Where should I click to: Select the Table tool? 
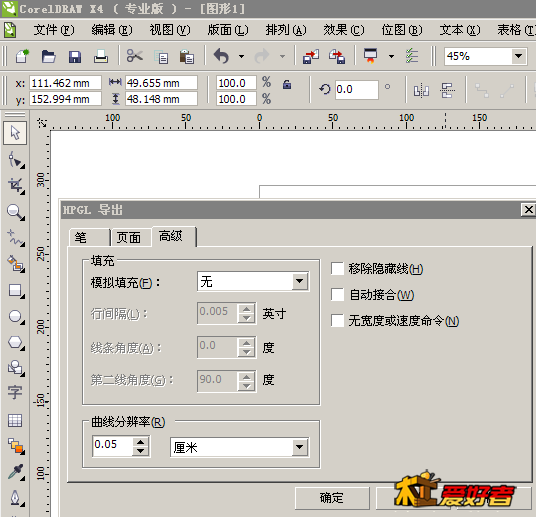click(15, 420)
